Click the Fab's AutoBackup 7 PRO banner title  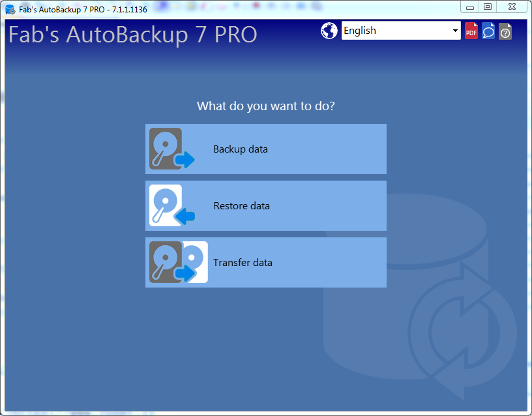point(132,35)
